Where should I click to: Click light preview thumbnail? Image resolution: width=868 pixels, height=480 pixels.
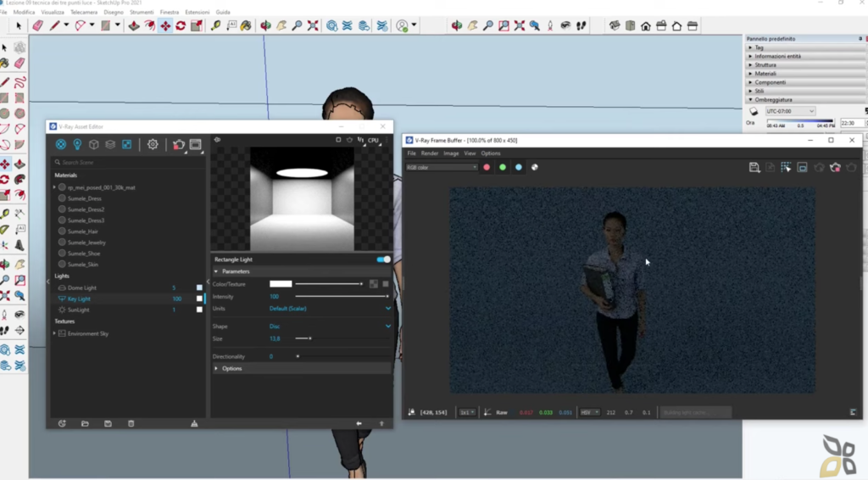(x=302, y=198)
